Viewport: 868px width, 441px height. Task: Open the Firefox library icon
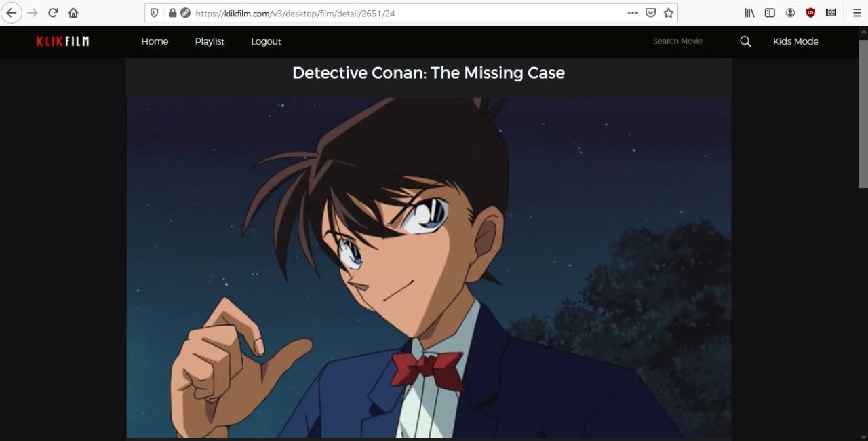point(749,13)
